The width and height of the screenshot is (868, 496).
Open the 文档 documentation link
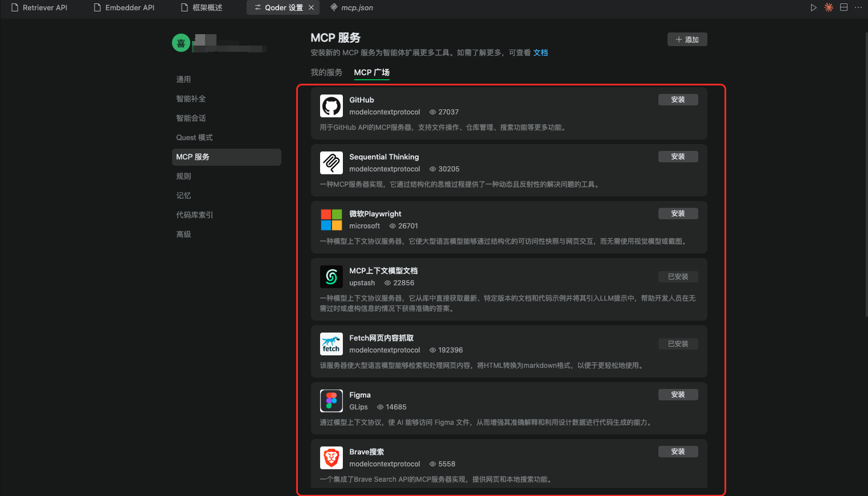pyautogui.click(x=541, y=52)
